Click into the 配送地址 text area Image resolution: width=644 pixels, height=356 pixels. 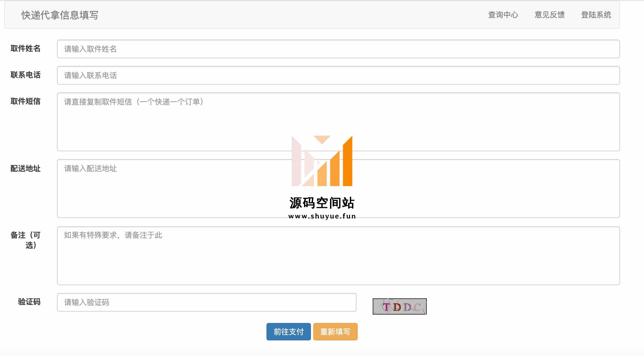(x=338, y=189)
